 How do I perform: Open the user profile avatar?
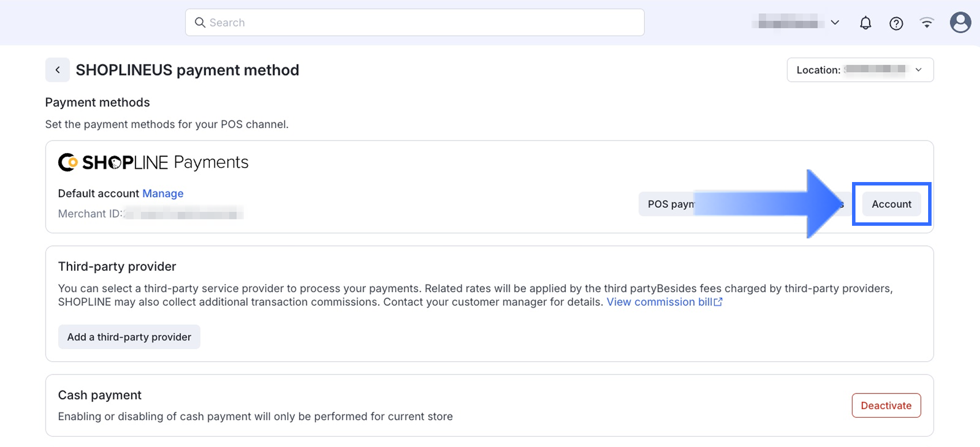pyautogui.click(x=960, y=22)
